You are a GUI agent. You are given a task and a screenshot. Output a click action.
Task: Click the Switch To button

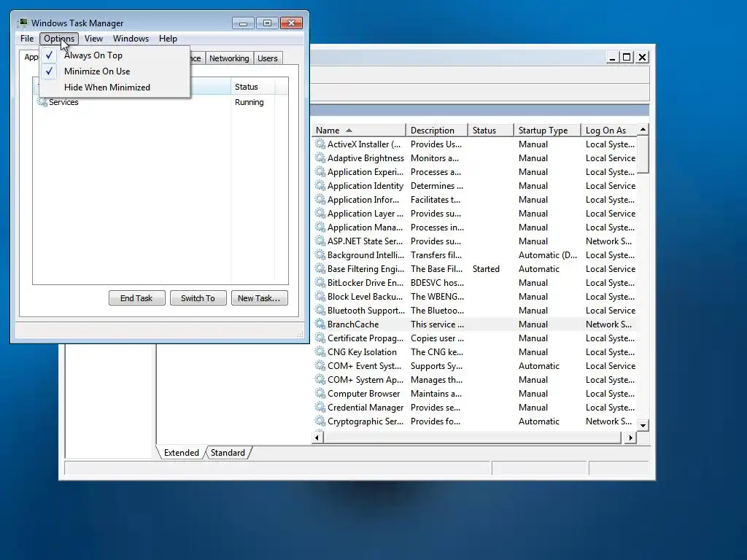198,298
